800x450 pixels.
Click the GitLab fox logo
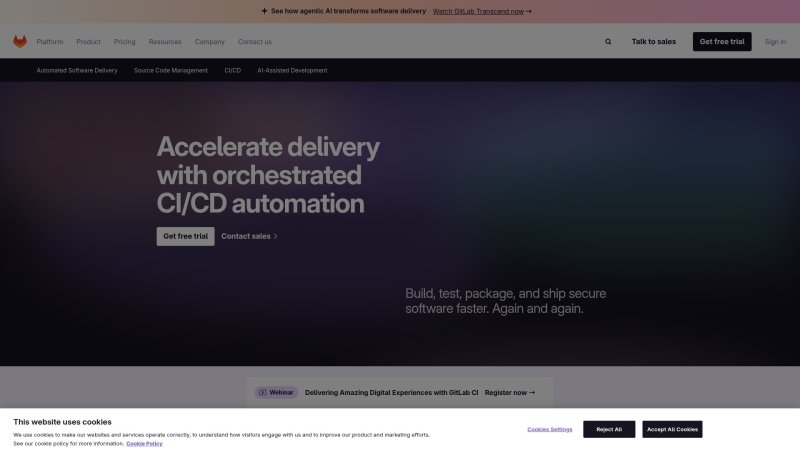point(20,41)
